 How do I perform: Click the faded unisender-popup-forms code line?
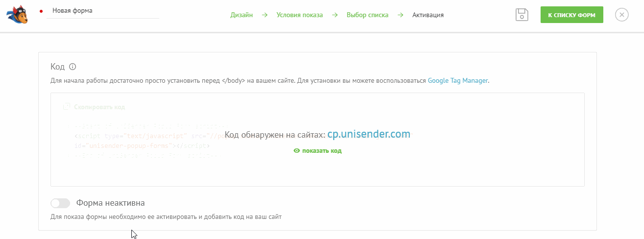[x=142, y=145]
